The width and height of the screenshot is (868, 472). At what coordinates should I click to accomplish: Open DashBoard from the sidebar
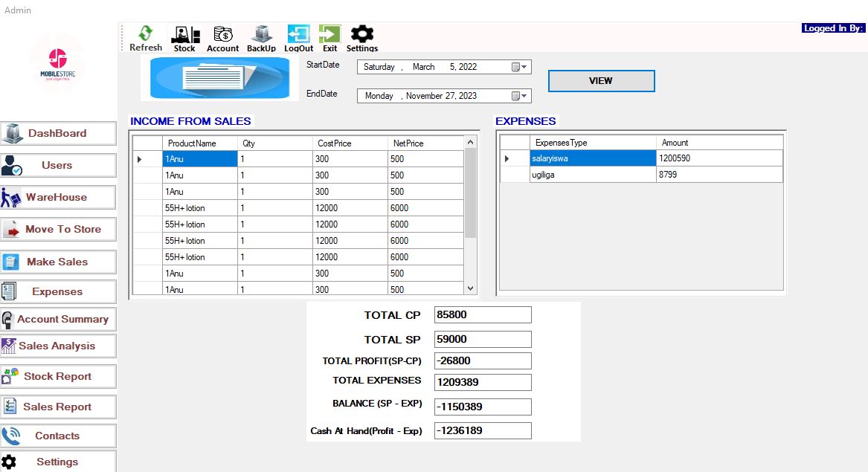pyautogui.click(x=58, y=133)
